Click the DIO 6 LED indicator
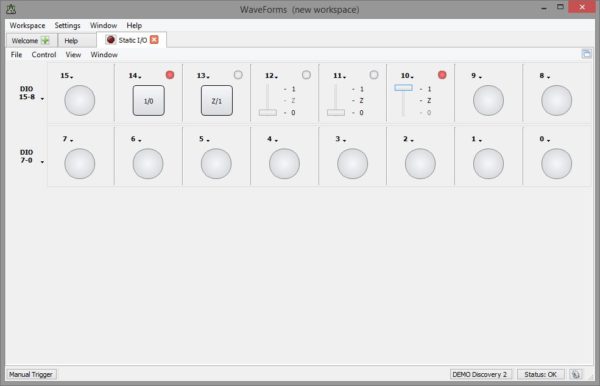600x386 pixels. click(x=148, y=164)
